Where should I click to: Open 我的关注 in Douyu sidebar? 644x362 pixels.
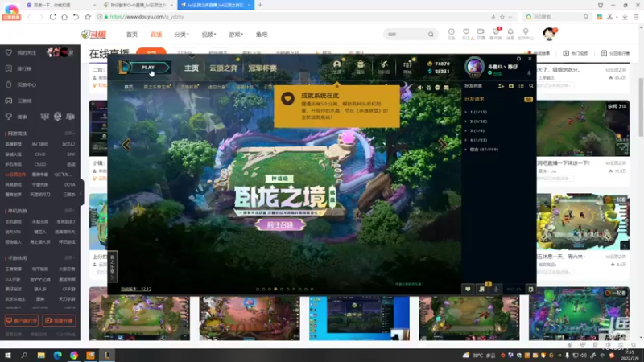click(27, 52)
